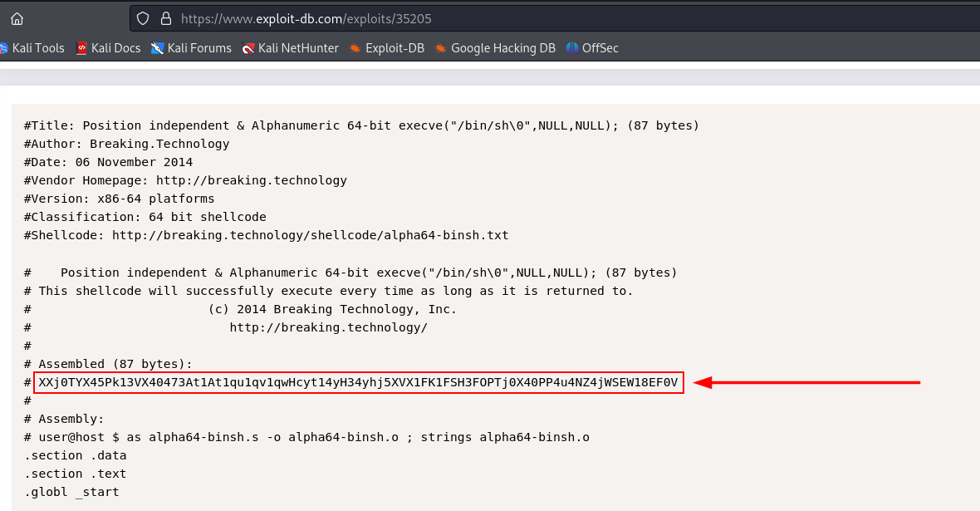Open the shield tracking protection icon
Viewport: 980px width, 511px height.
pos(143,19)
